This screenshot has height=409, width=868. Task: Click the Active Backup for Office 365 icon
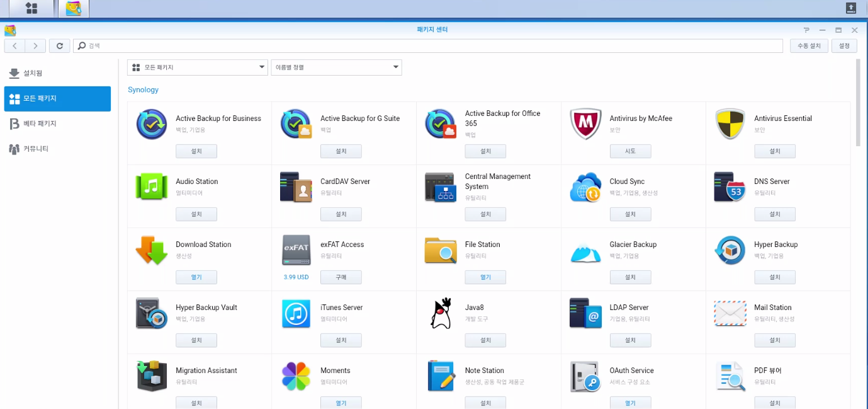point(441,124)
